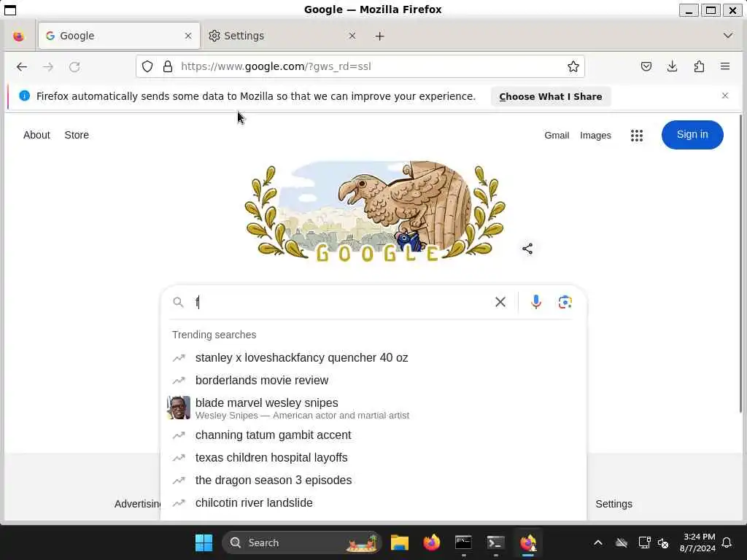Open notifications bell in system tray

tap(727, 542)
